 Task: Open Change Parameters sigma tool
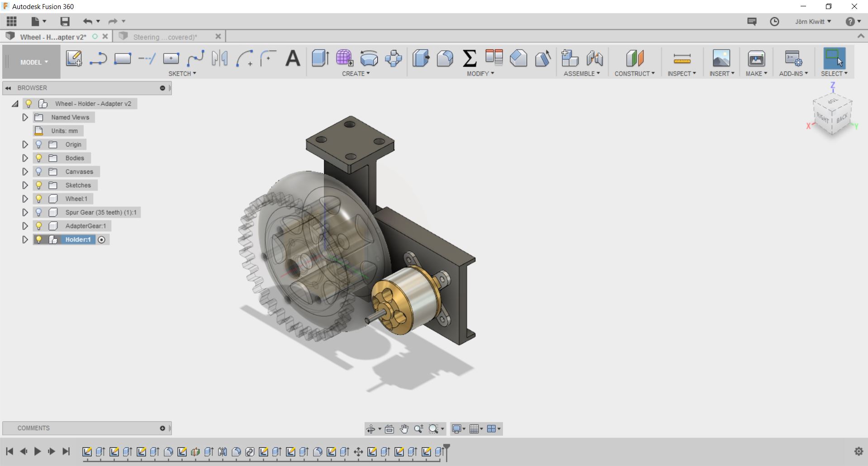click(x=470, y=58)
